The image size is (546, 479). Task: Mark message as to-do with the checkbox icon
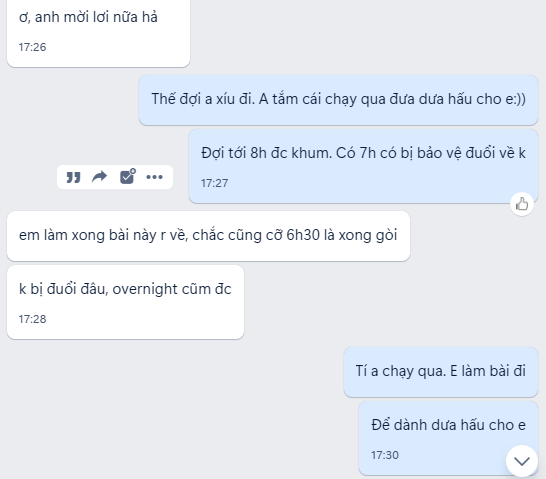[127, 176]
